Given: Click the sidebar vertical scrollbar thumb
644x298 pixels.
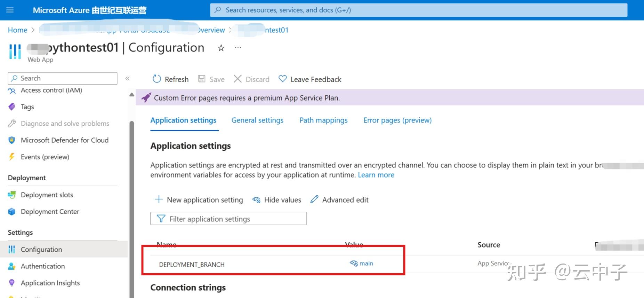Looking at the screenshot, I should point(131,209).
